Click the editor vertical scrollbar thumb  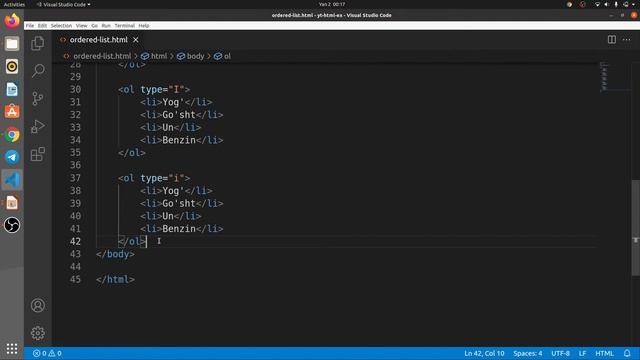point(636,227)
